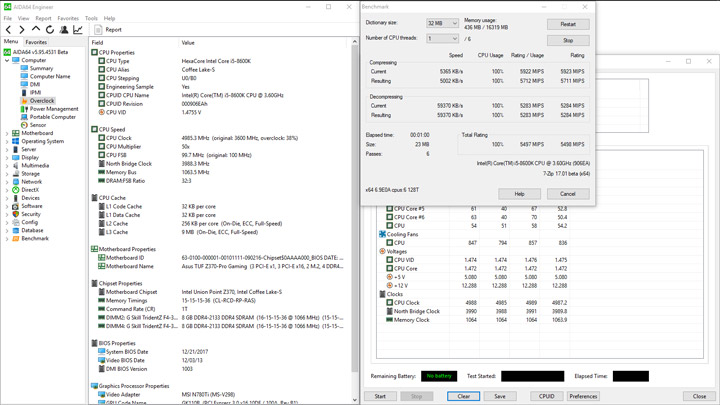Click the report list scroll-down arrow
Image resolution: width=720 pixels, height=405 pixels.
point(354,400)
